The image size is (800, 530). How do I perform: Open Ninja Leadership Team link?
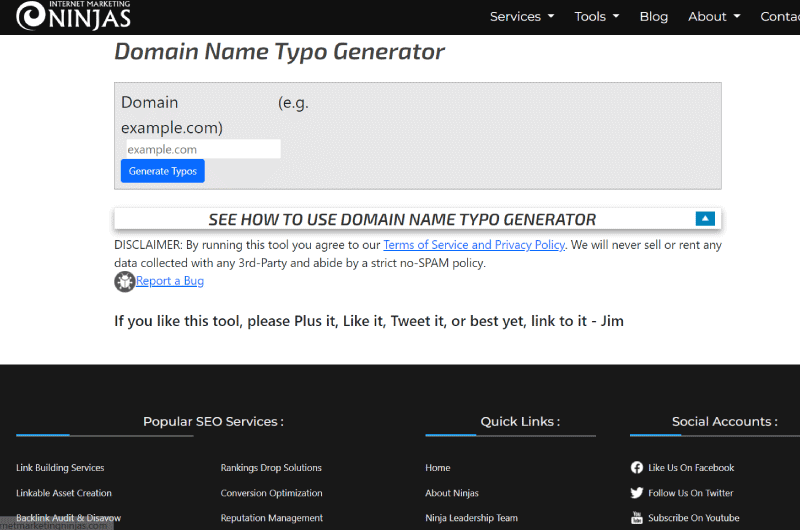pos(471,518)
